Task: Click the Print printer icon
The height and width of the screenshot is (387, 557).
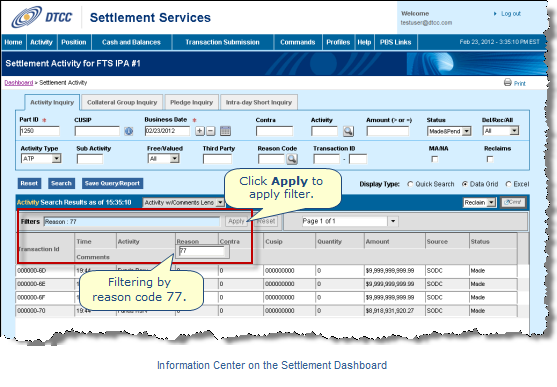Action: click(508, 82)
